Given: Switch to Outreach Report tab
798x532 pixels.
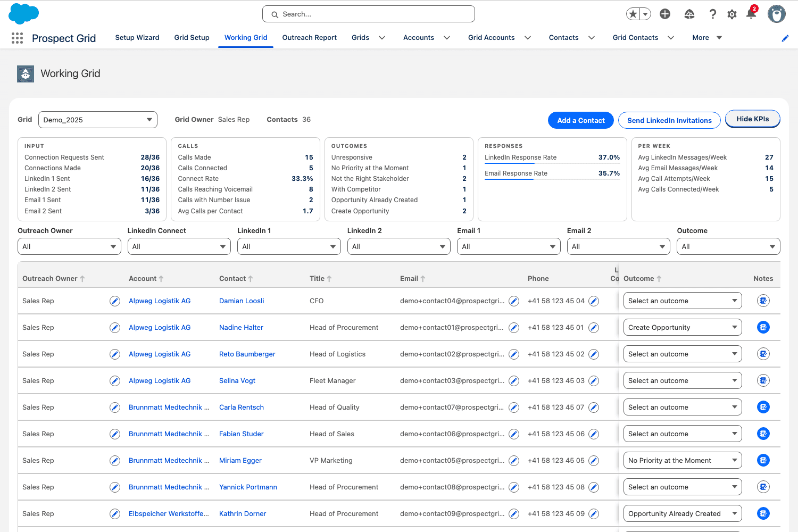Looking at the screenshot, I should pos(310,38).
